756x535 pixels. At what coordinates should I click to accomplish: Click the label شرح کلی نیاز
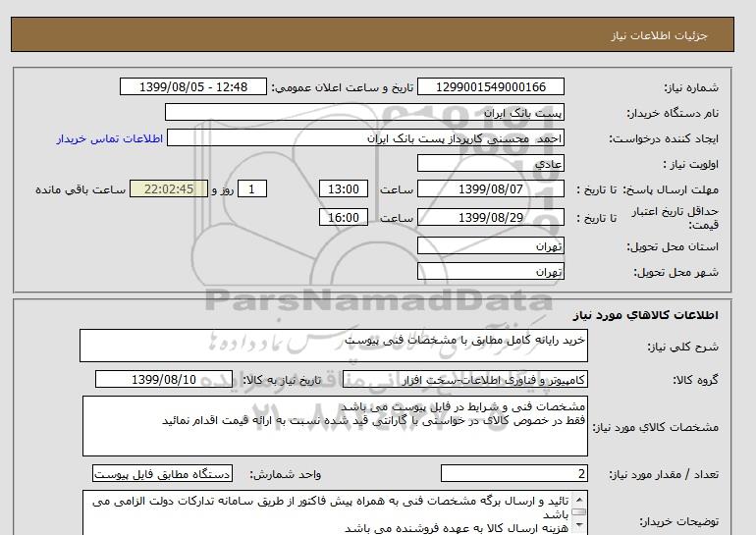(x=682, y=347)
